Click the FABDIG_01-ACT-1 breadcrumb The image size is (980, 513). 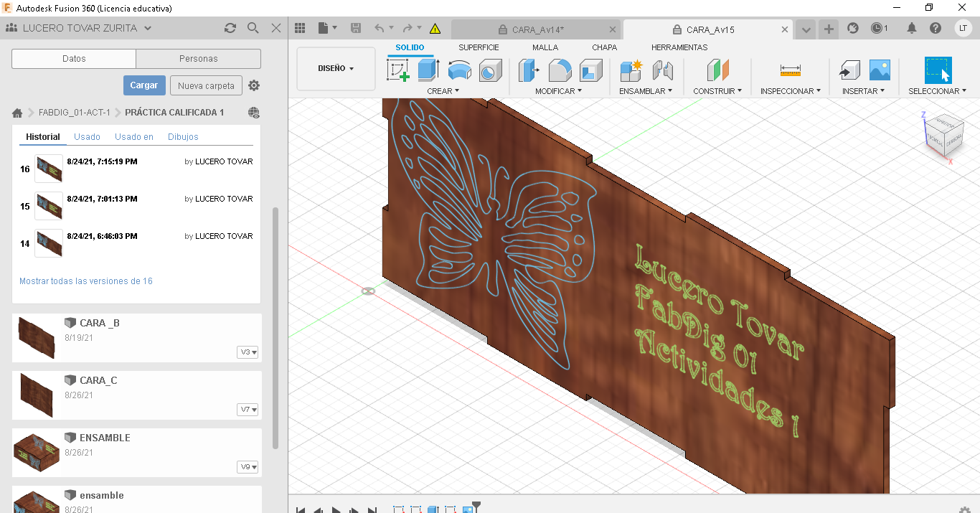tap(75, 113)
